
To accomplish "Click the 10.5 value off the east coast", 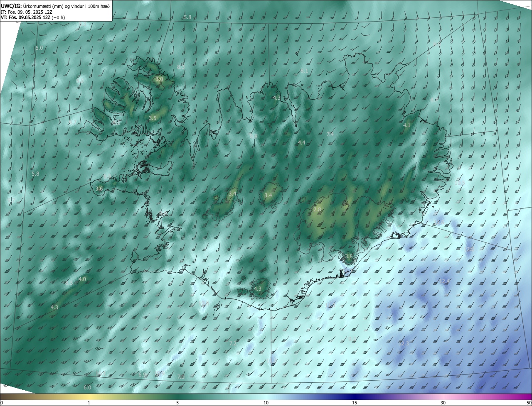I will pyautogui.click(x=460, y=183).
